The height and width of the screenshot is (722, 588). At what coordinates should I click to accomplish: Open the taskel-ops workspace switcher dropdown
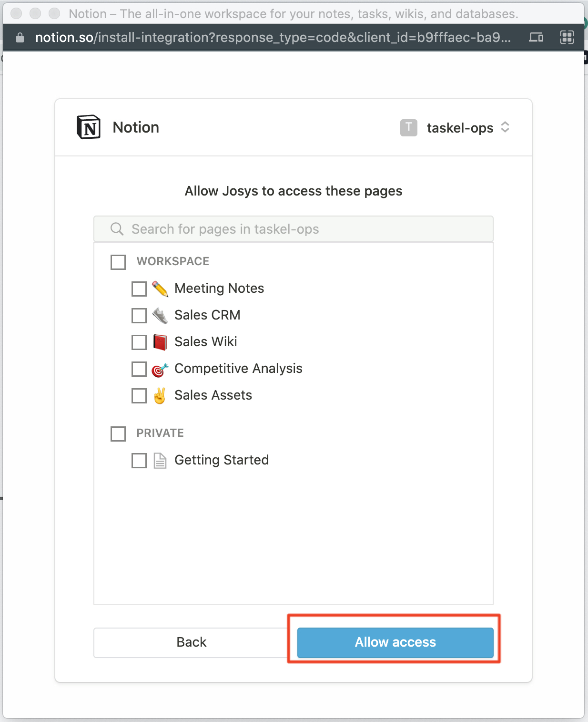point(505,127)
